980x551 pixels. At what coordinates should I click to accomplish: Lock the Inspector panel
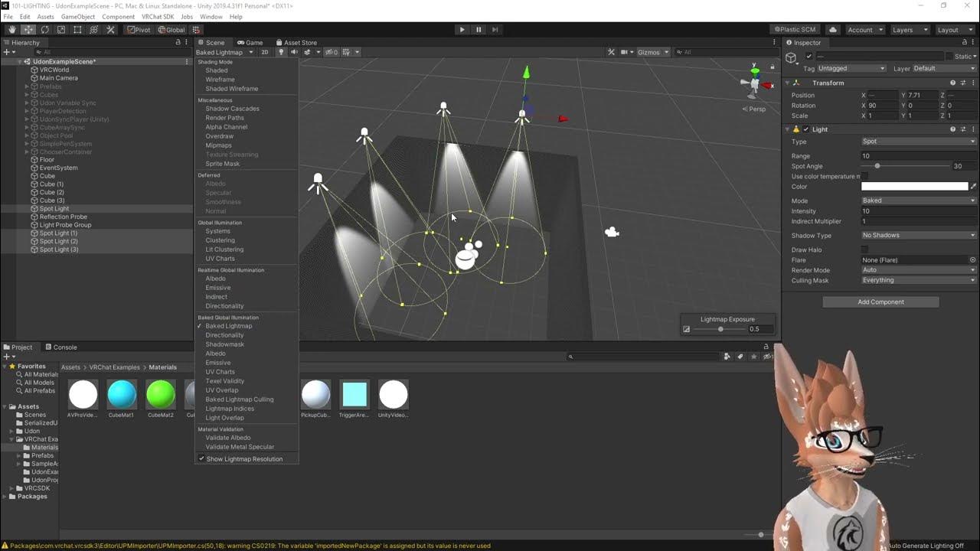(x=964, y=42)
